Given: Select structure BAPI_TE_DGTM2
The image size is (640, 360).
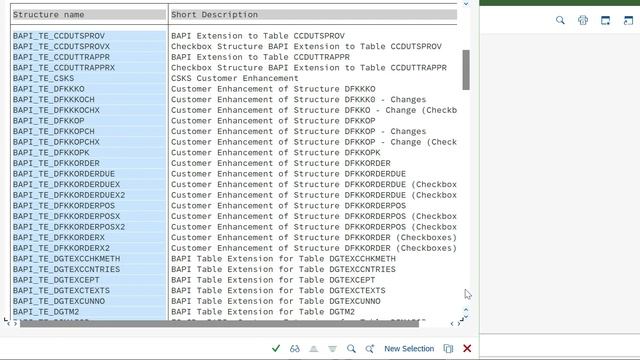Looking at the screenshot, I should [x=46, y=312].
